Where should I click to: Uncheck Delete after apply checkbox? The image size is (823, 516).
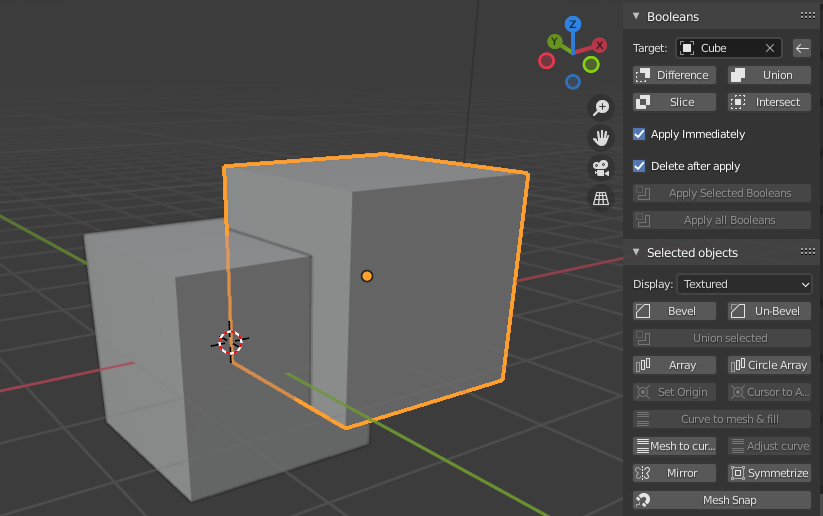coord(639,166)
